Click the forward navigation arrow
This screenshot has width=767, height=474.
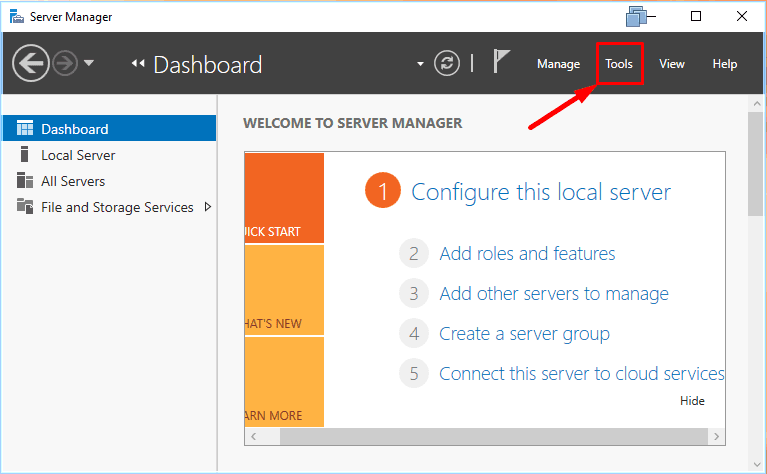pyautogui.click(x=65, y=63)
